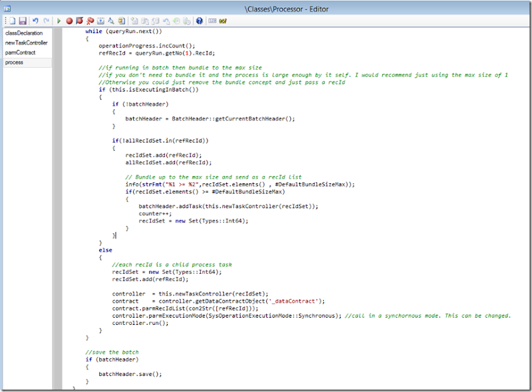Viewport: 532px width, 392px height.
Task: Click comment '//each recId is a child process task'
Action: (172, 264)
